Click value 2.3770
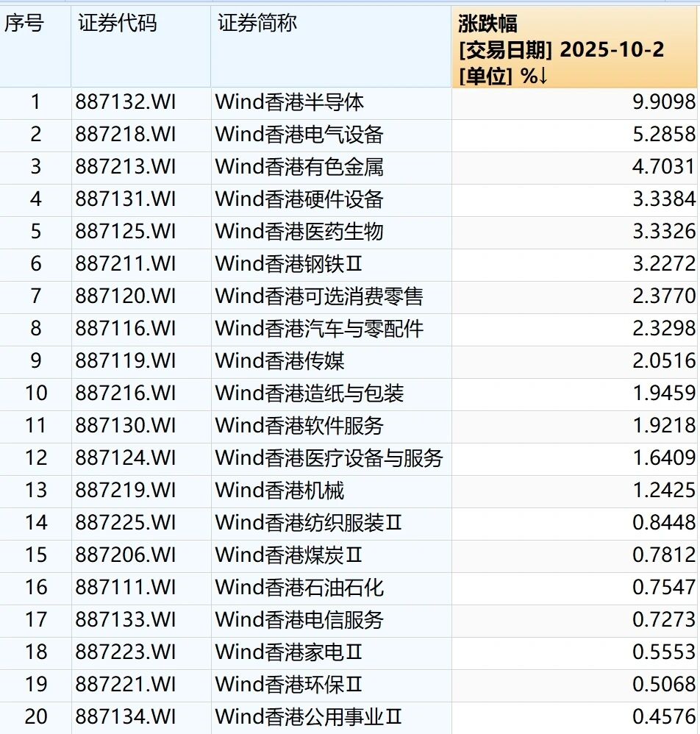The height and width of the screenshot is (734, 700). tap(664, 296)
